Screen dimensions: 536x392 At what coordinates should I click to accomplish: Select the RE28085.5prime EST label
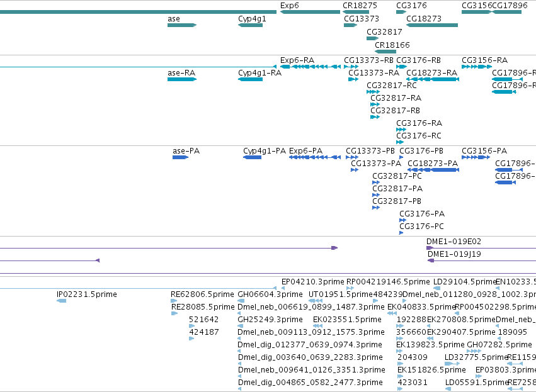point(203,307)
